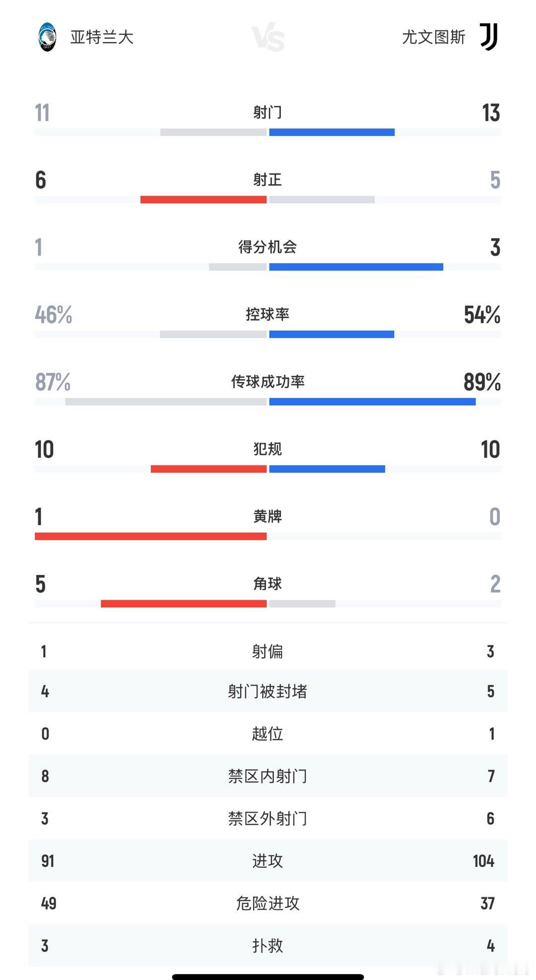Open the 亚特兰大 team name link
536x980 pixels.
[x=102, y=37]
